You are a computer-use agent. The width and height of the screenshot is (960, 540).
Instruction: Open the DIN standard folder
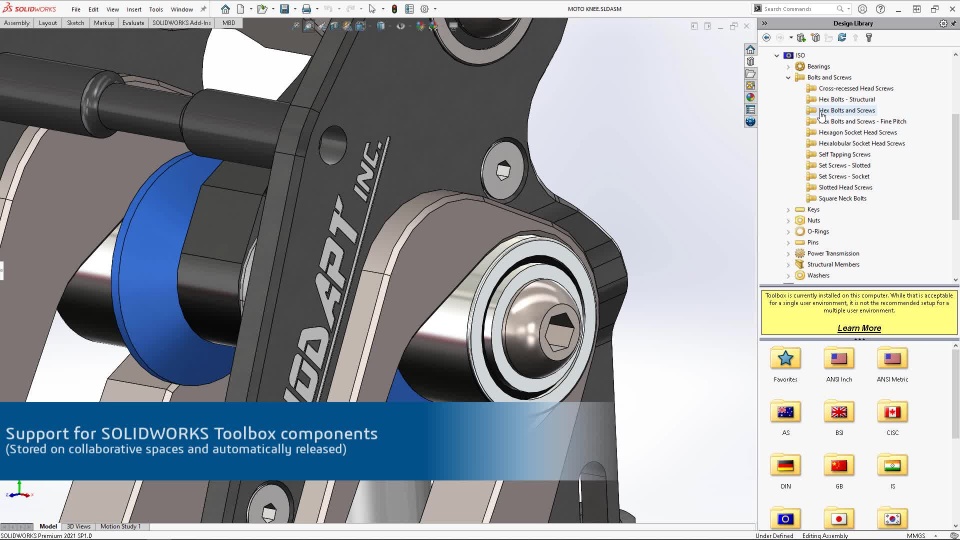click(786, 473)
